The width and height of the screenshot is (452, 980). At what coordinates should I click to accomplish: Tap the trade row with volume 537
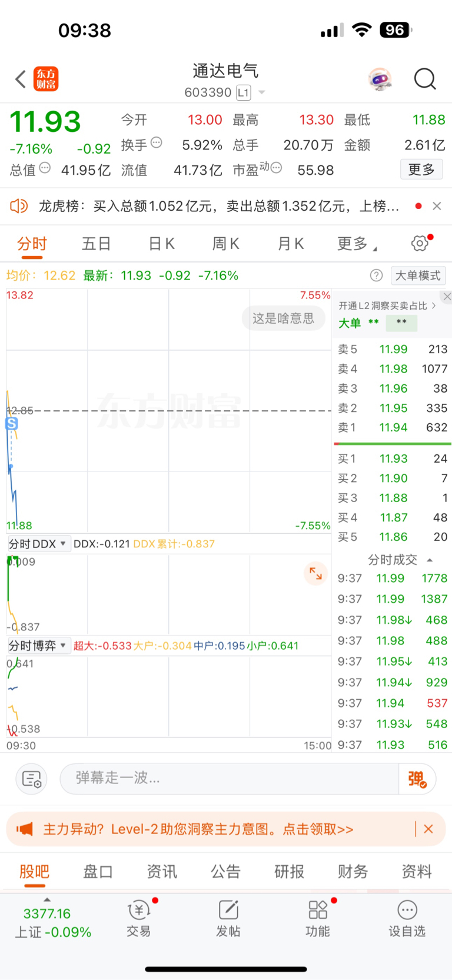point(393,703)
